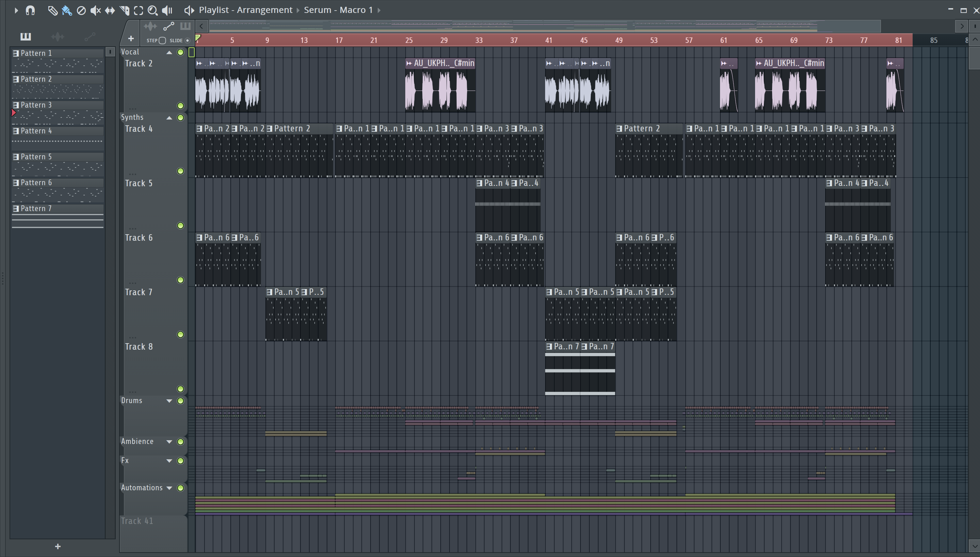
Task: Select Pattern 2 in the picker
Action: (58, 86)
